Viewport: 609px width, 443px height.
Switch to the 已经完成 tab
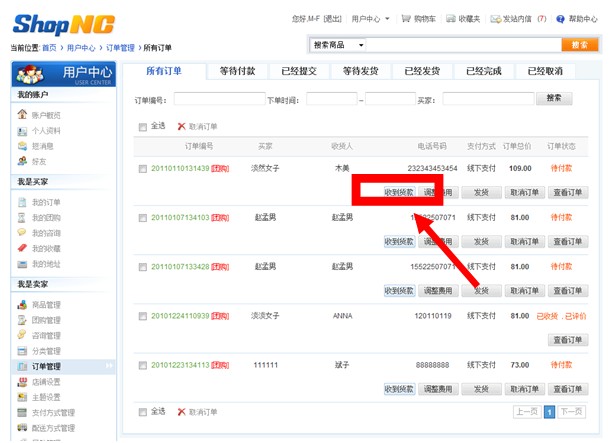(484, 71)
